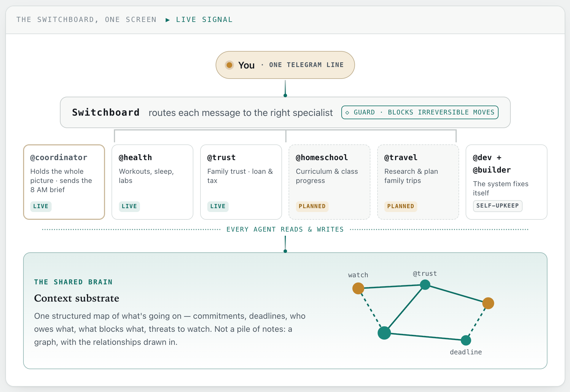Click the PLANNED badge on @homeschool card
Image resolution: width=570 pixels, height=392 pixels.
(x=312, y=206)
